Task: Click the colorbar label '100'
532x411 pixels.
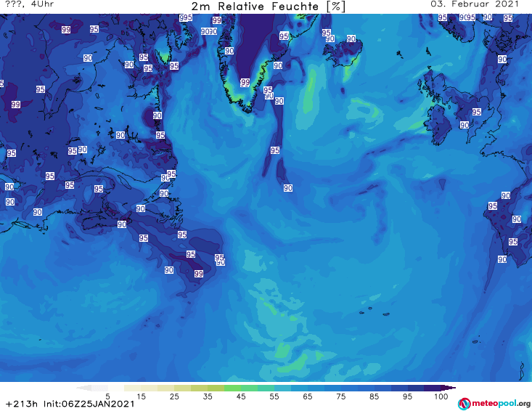Action: click(441, 396)
